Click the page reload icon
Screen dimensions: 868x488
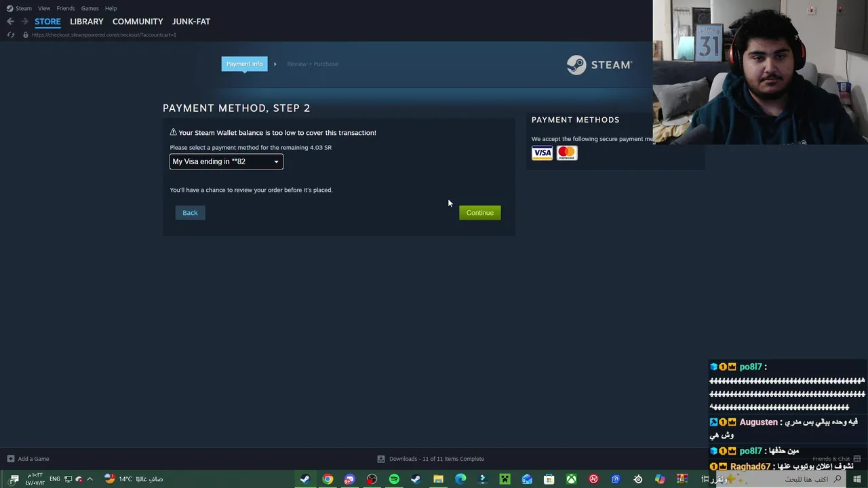[x=10, y=35]
